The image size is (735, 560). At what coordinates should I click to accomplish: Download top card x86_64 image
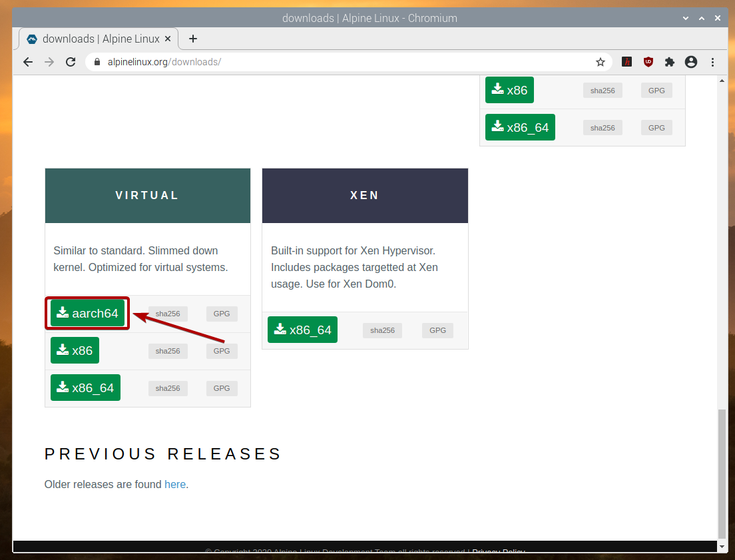(520, 127)
